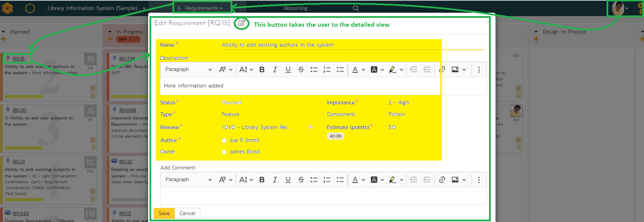Toggle bold in the Description toolbar

click(262, 70)
